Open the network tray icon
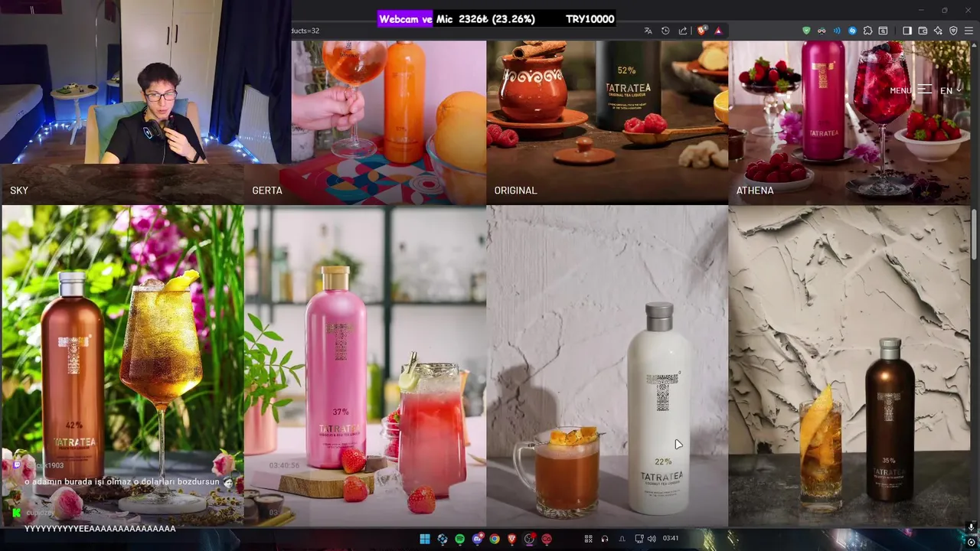This screenshot has width=980, height=551. [x=639, y=539]
